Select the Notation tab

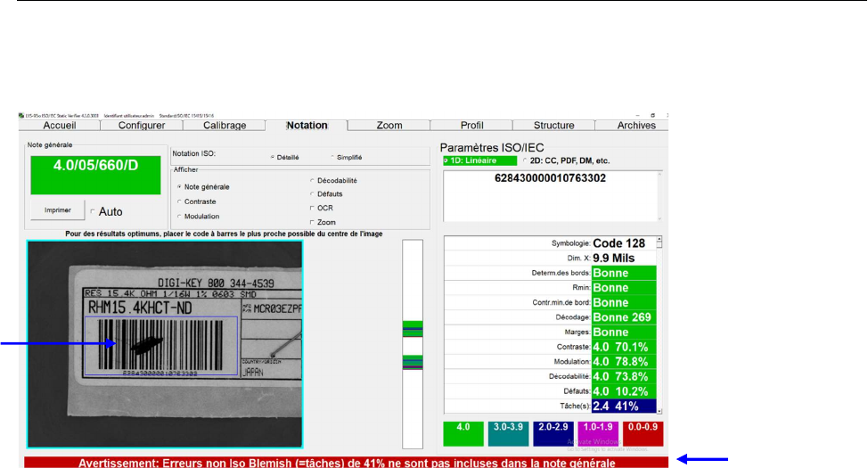[x=307, y=125]
